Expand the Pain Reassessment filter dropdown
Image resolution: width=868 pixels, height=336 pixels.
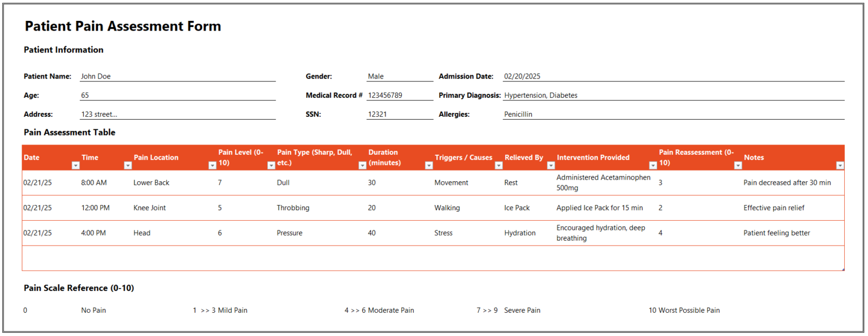pos(738,165)
